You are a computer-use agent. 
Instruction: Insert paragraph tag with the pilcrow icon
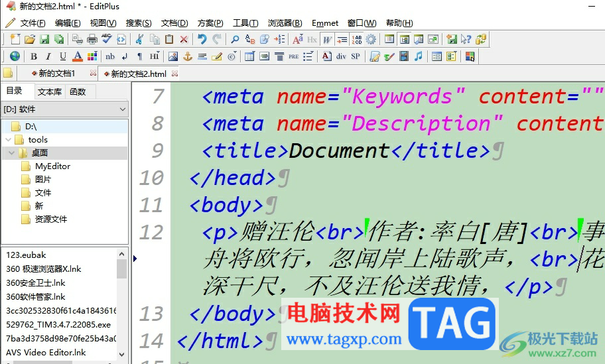pos(139,56)
